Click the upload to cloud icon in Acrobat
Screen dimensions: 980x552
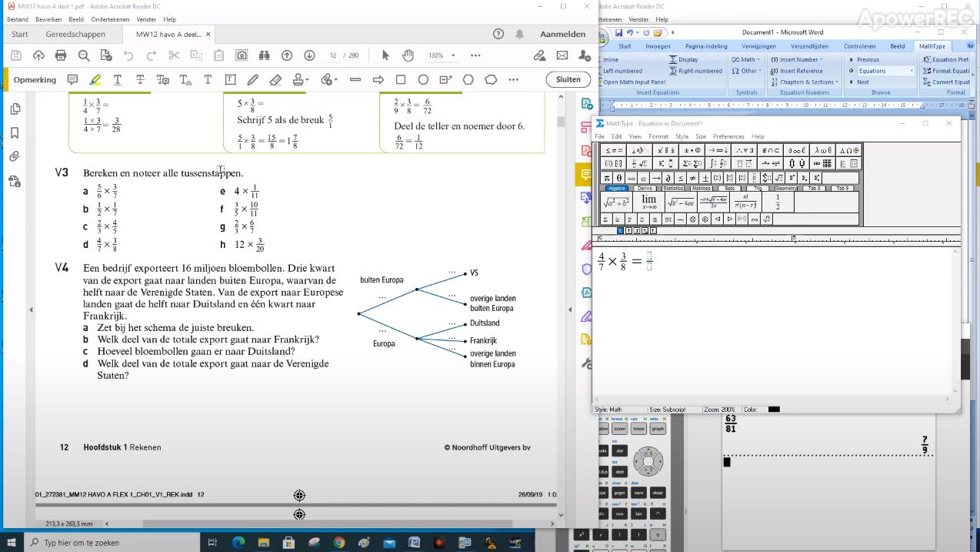point(38,55)
